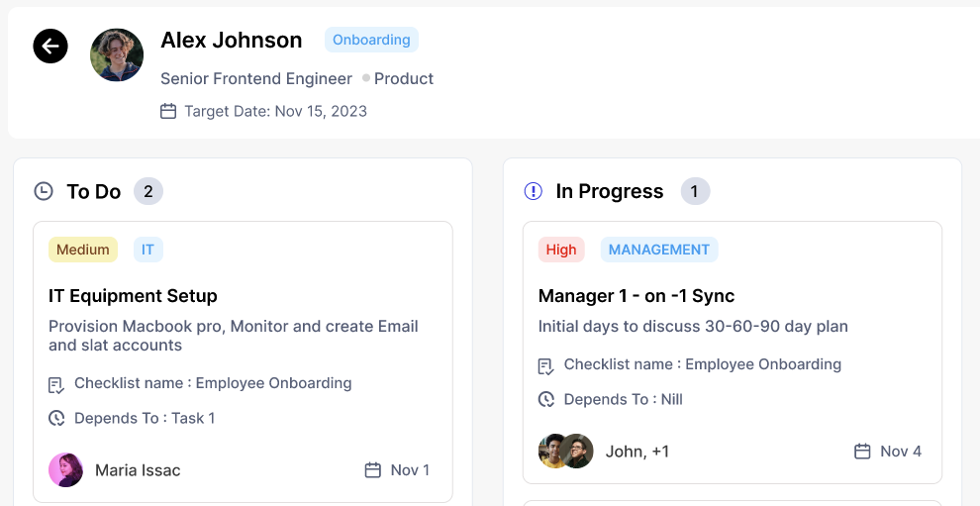
Task: Click the MANAGEMENT category tag
Action: click(x=659, y=250)
